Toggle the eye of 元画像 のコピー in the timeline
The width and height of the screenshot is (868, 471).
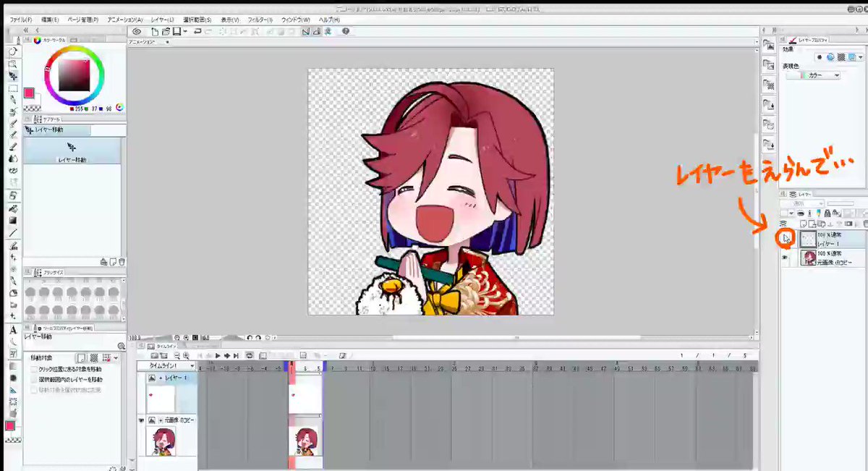pyautogui.click(x=142, y=420)
